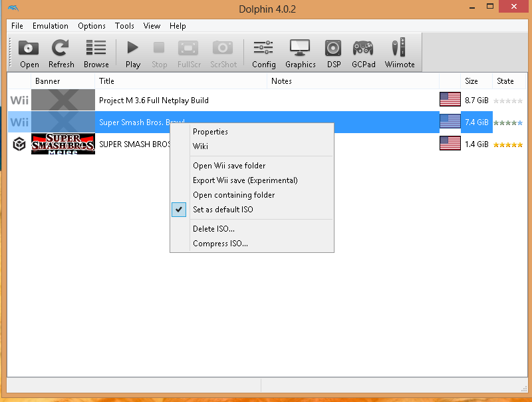Click the Stop toolbar button
This screenshot has height=402, width=532.
click(159, 53)
